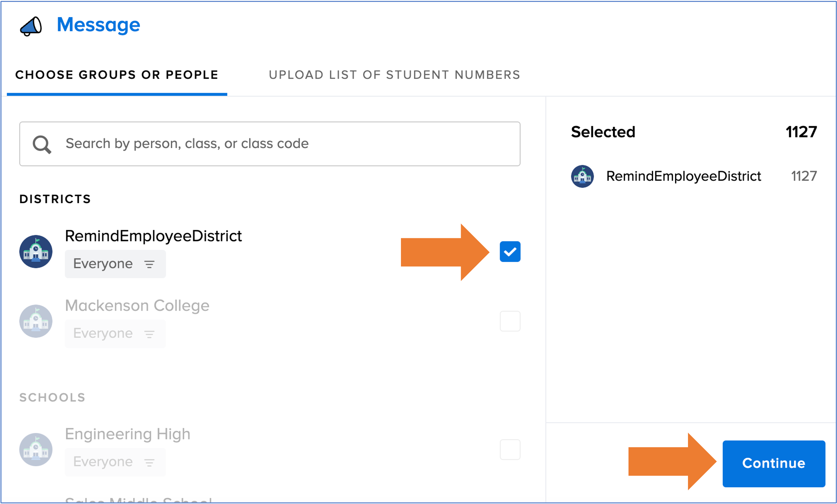The width and height of the screenshot is (837, 504).
Task: Click the RemindEmployeeDistrict icon in the Selected panel
Action: 582,176
